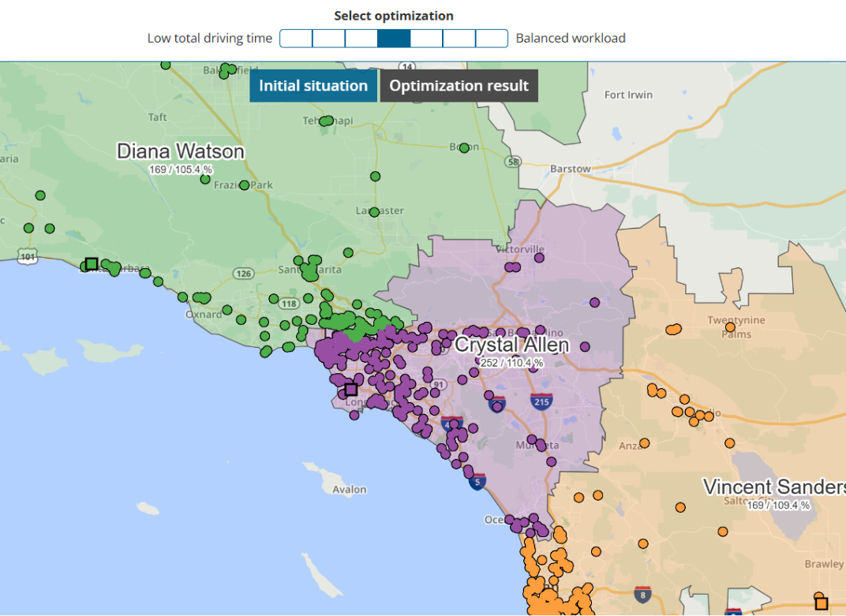Viewport: 846px width, 616px height.
Task: Click Vincent Sanders' orange square home marker
Action: pyautogui.click(x=822, y=603)
